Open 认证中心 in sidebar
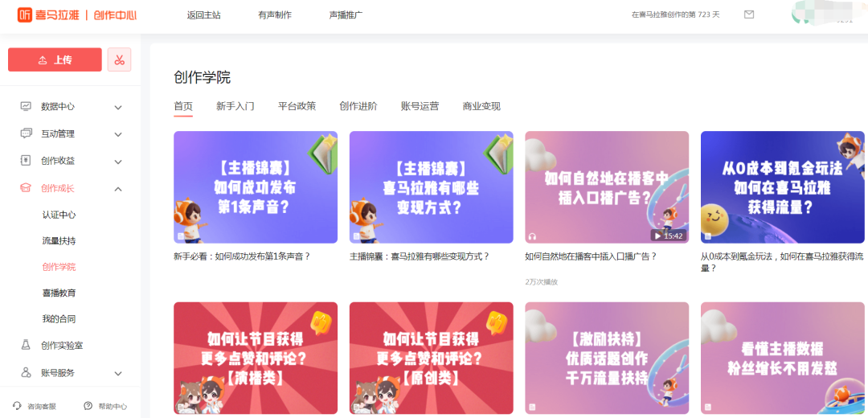Viewport: 868px width, 418px height. click(59, 215)
